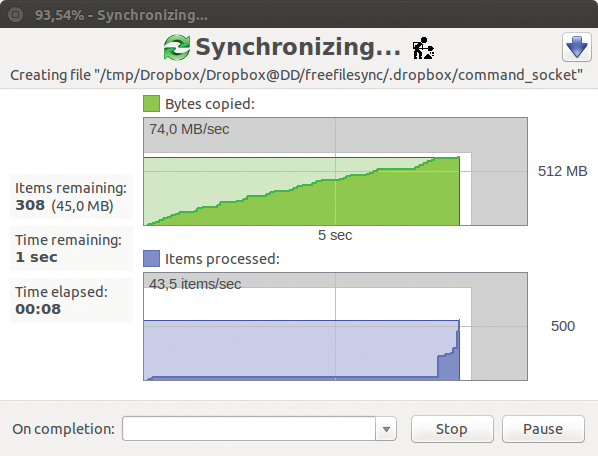Click the "Items processed:" label
This screenshot has height=456, width=598.
coord(222,259)
